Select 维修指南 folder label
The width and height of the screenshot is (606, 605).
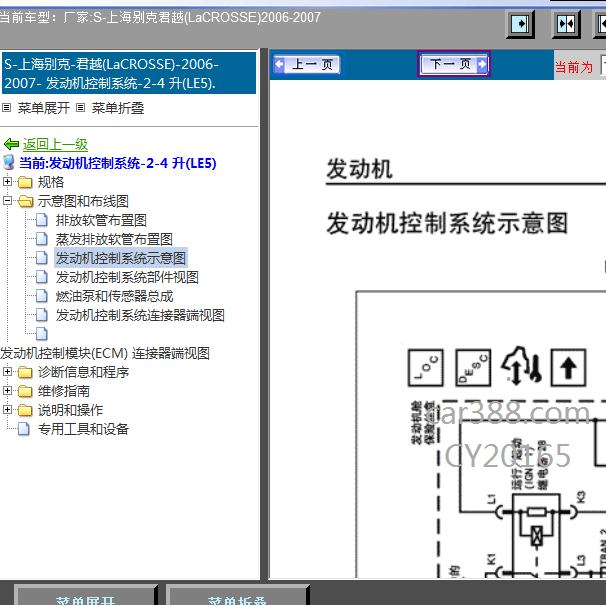tap(64, 391)
